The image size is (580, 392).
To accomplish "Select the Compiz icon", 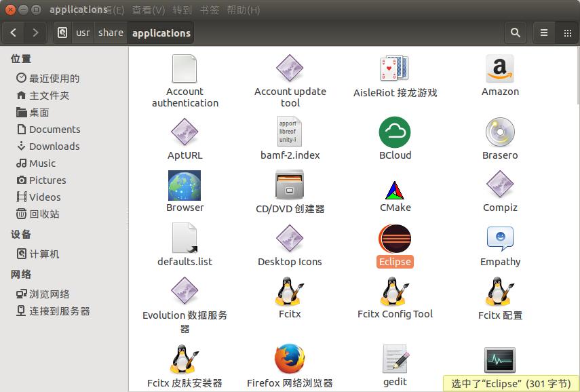I will 500,184.
